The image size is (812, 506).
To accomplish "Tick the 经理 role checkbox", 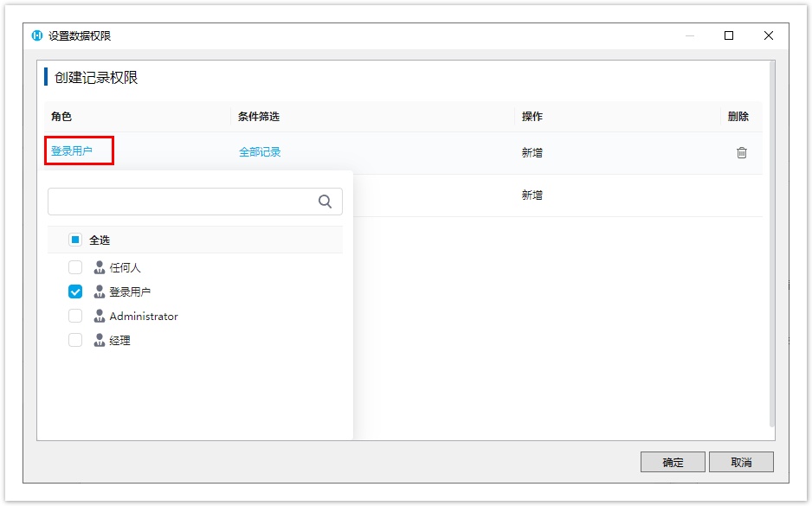I will click(75, 341).
